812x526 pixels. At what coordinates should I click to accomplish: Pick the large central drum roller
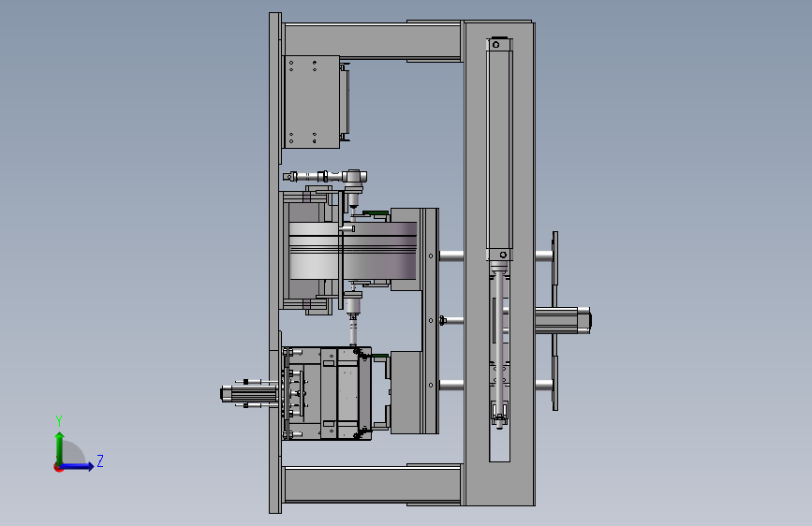click(x=353, y=251)
